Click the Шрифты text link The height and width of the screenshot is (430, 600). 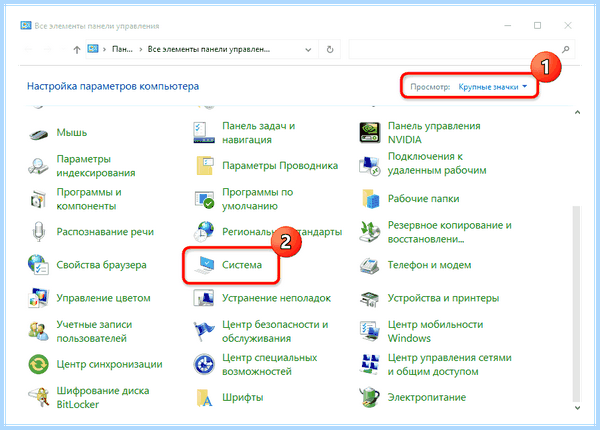[243, 397]
